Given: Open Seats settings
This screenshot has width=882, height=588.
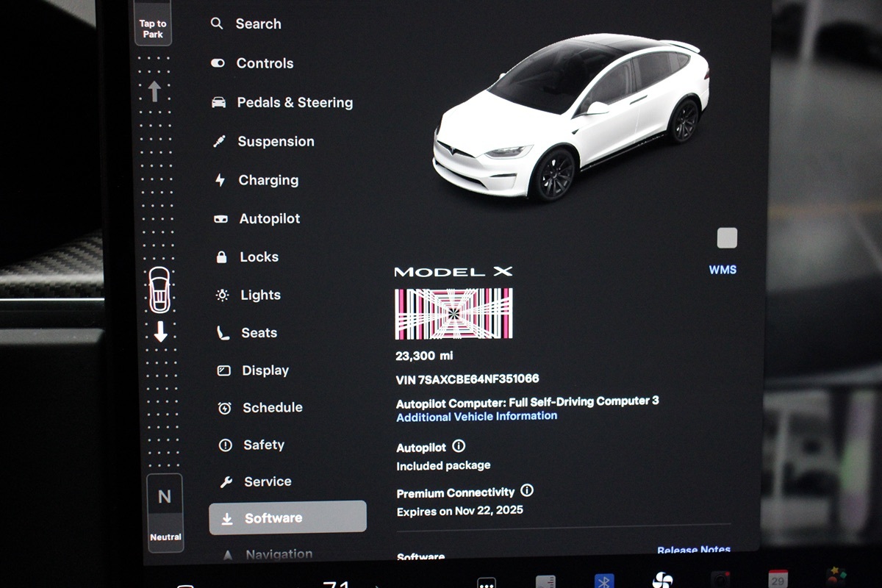Looking at the screenshot, I should (259, 333).
